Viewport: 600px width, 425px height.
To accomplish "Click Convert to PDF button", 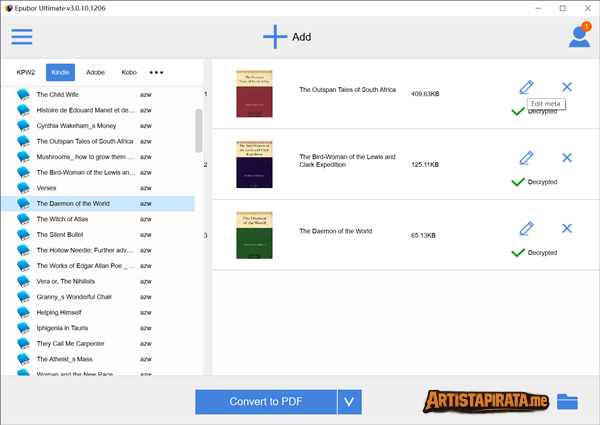I will coord(266,402).
